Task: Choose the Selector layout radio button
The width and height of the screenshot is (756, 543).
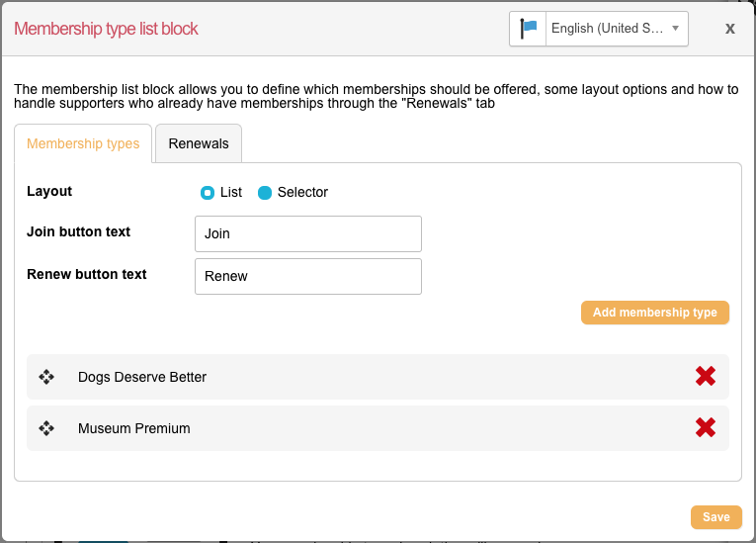Action: pyautogui.click(x=265, y=193)
